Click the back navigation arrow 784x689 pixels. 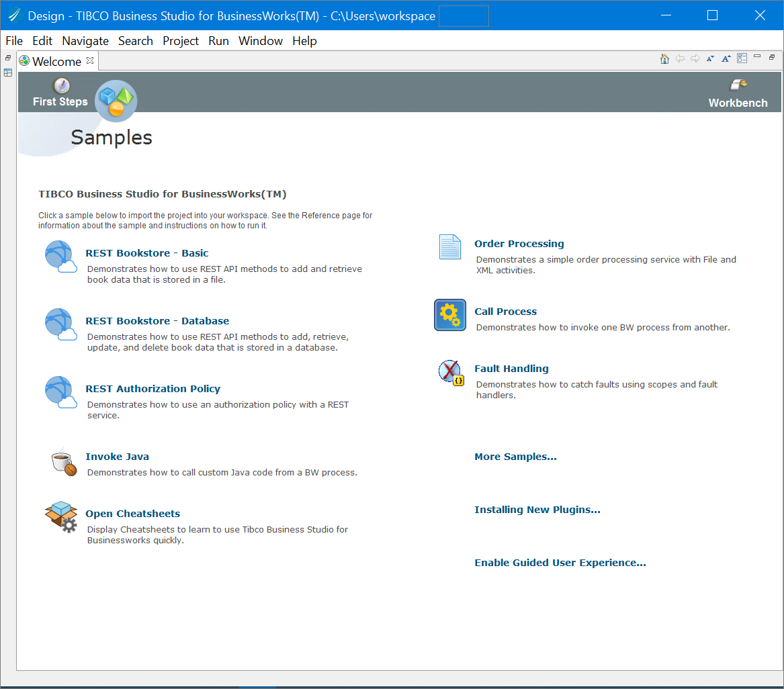[679, 59]
